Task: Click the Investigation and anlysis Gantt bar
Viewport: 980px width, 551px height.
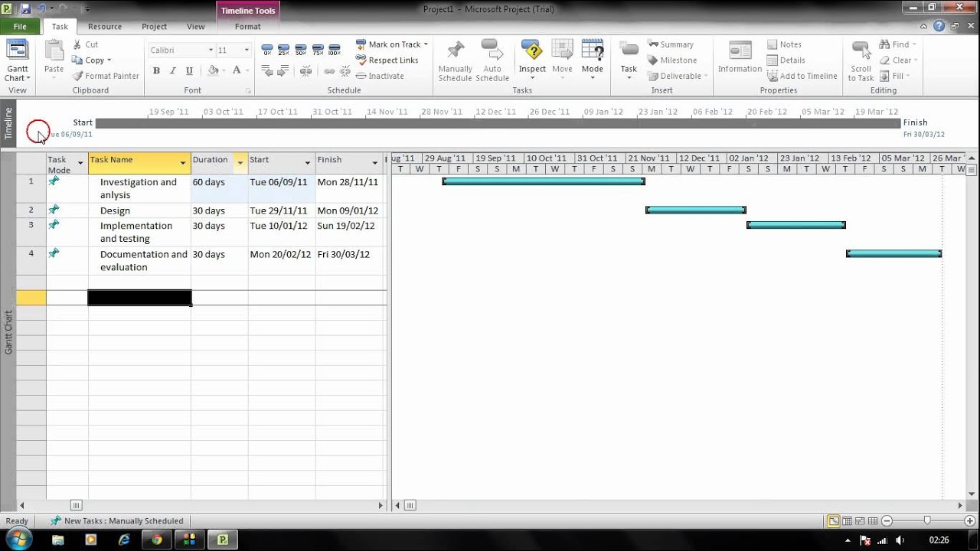Action: [544, 181]
